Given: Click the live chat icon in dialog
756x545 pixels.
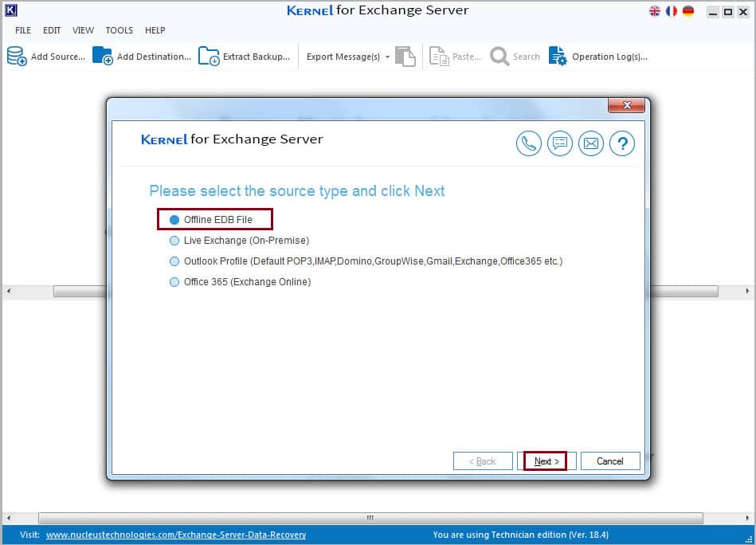Looking at the screenshot, I should pyautogui.click(x=560, y=143).
